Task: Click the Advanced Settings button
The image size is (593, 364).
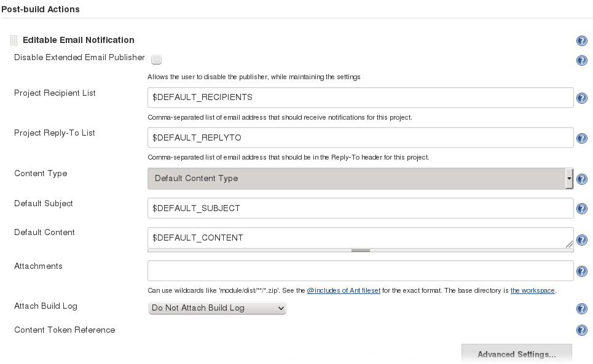Action: point(516,354)
